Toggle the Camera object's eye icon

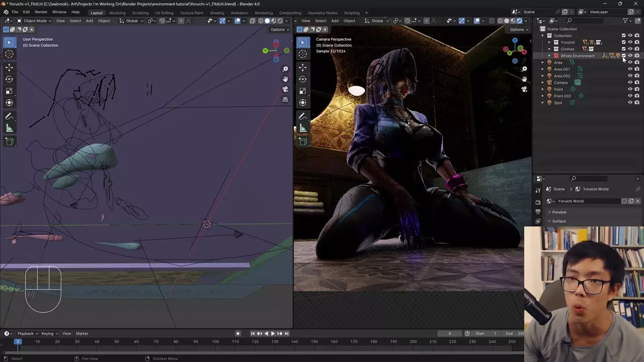click(x=630, y=82)
